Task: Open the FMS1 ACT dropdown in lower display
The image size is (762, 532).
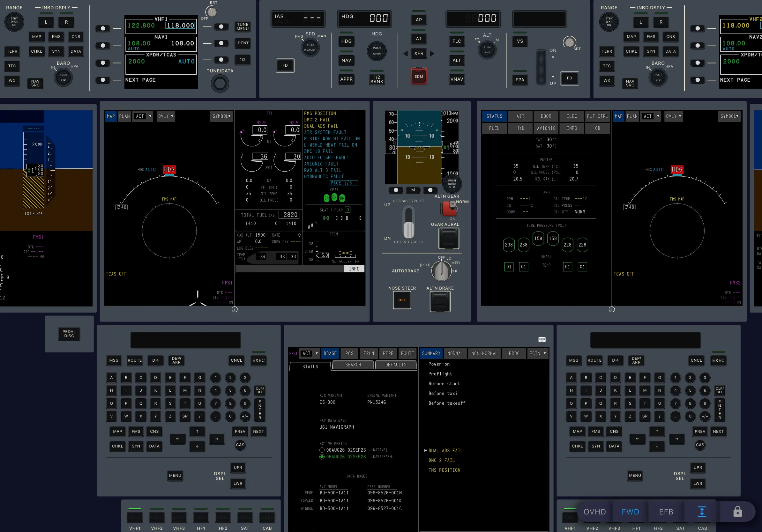Action: (309, 353)
